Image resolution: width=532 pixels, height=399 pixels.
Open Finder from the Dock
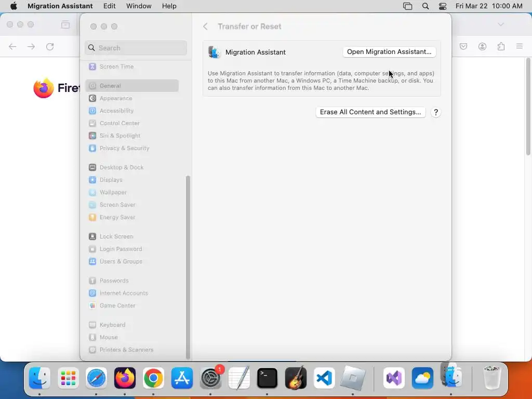[x=39, y=378]
